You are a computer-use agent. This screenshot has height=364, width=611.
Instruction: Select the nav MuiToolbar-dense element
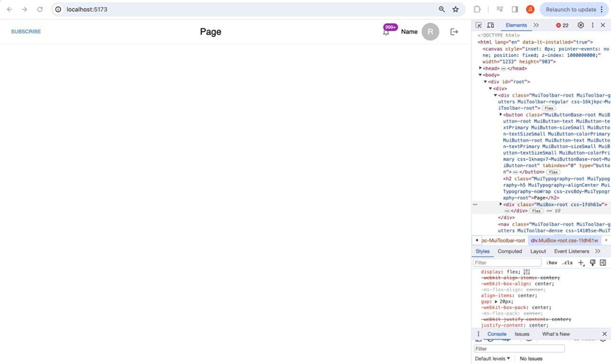pos(554,227)
